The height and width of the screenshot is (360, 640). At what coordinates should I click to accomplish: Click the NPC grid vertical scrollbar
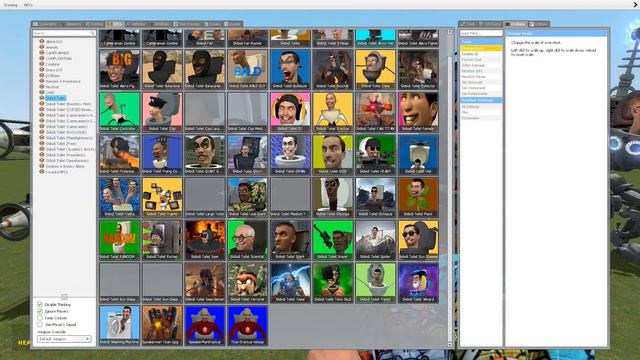pos(450,188)
